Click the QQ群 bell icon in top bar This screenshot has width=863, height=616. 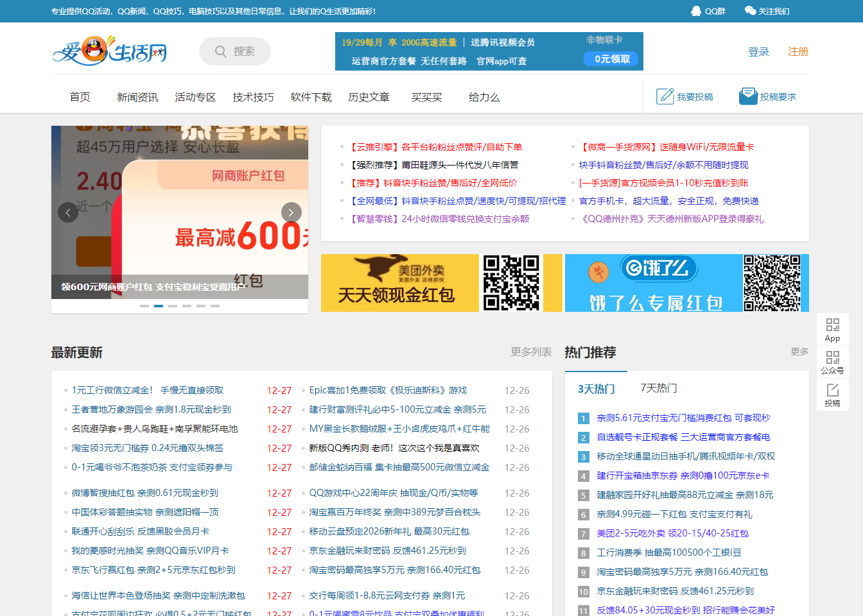click(x=697, y=11)
